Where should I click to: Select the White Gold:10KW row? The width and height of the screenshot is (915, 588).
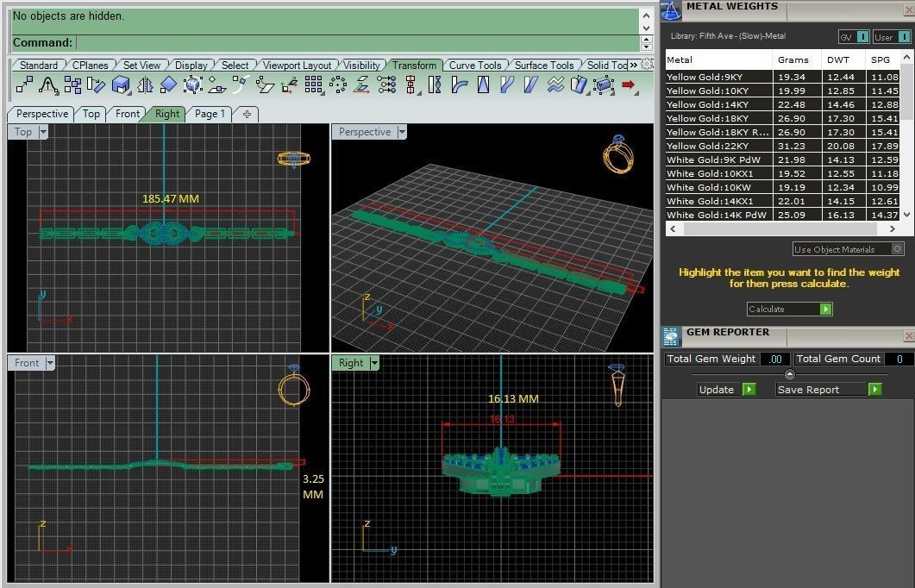point(782,187)
